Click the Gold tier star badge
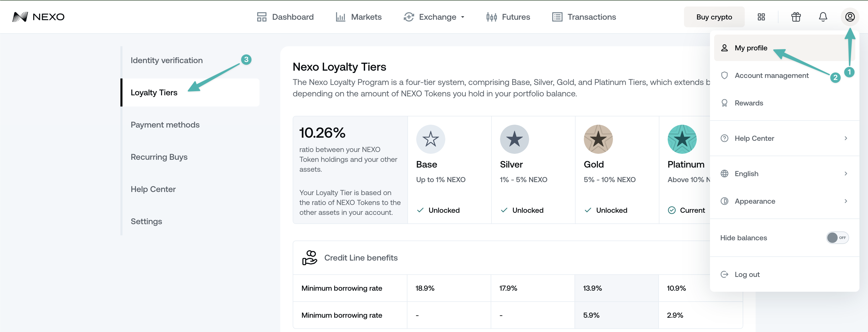 point(598,139)
